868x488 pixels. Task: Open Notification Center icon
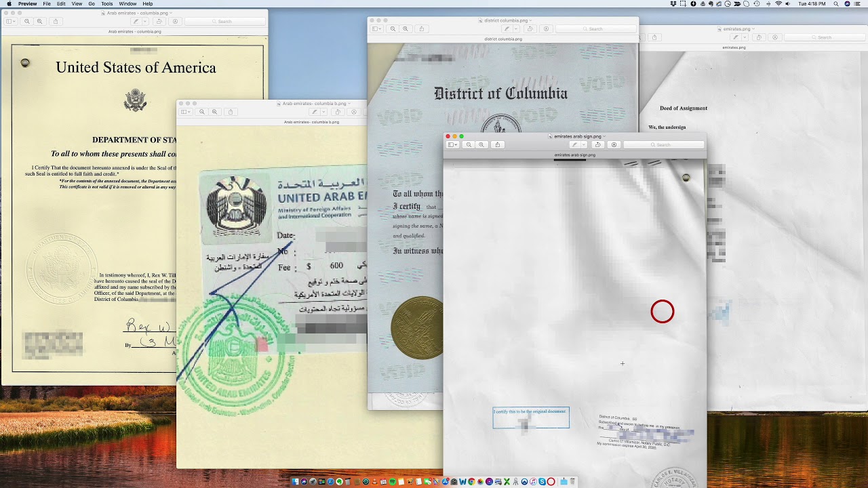coord(857,3)
